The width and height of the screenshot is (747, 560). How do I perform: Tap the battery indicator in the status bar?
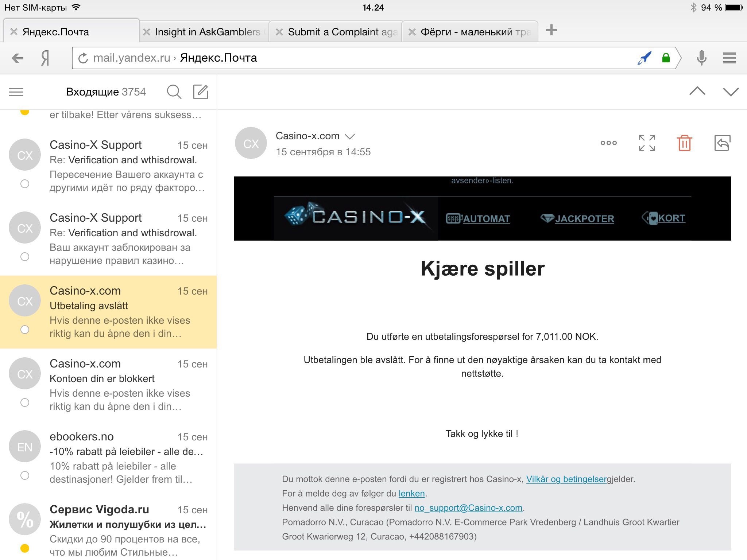point(734,7)
